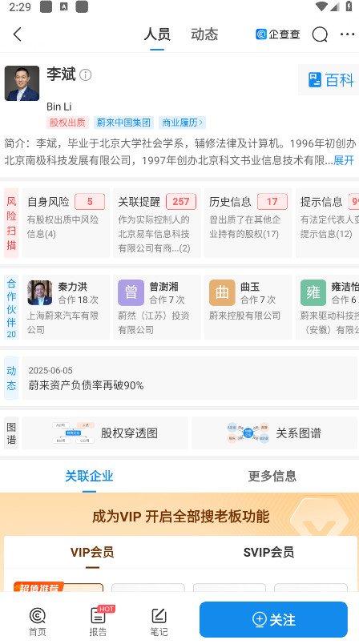Tap the 曾 purple avatar icon
Image resolution: width=359 pixels, height=644 pixels.
tap(131, 293)
